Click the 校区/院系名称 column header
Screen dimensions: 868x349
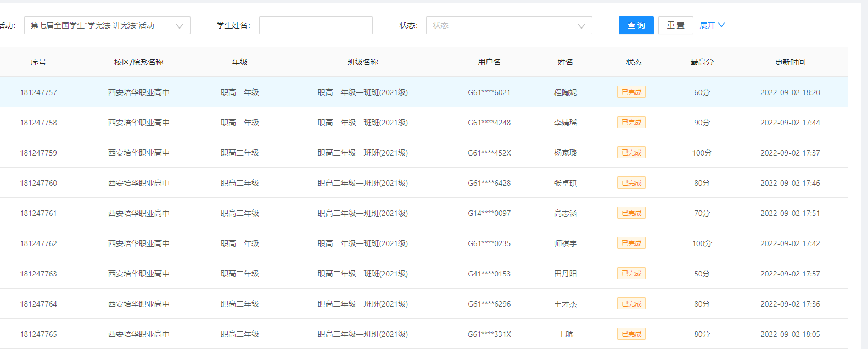[x=138, y=62]
